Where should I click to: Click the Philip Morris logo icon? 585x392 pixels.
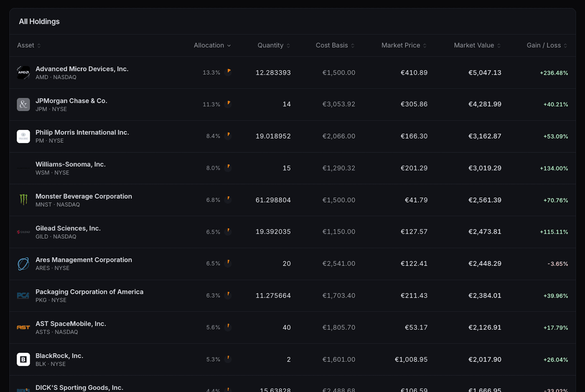23,137
